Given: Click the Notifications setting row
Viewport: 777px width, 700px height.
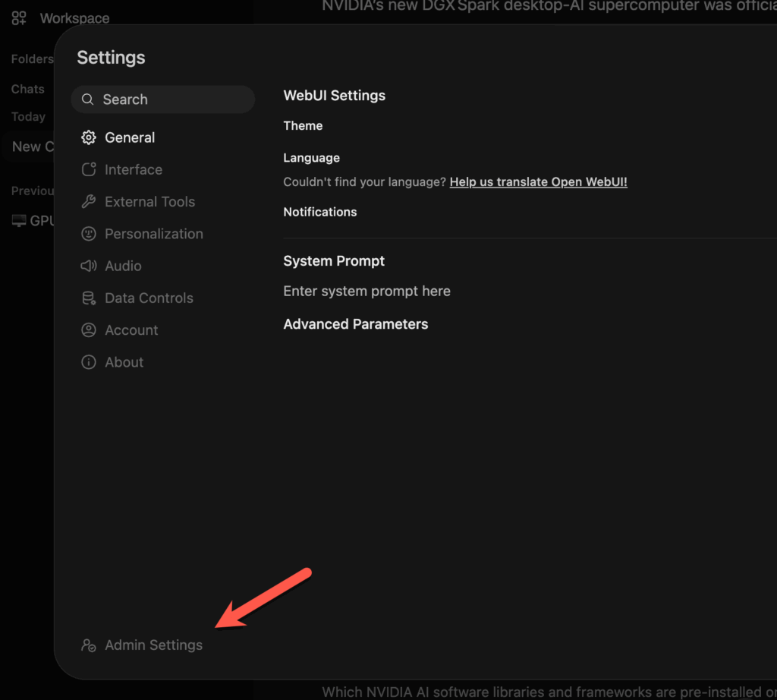Looking at the screenshot, I should tap(319, 212).
